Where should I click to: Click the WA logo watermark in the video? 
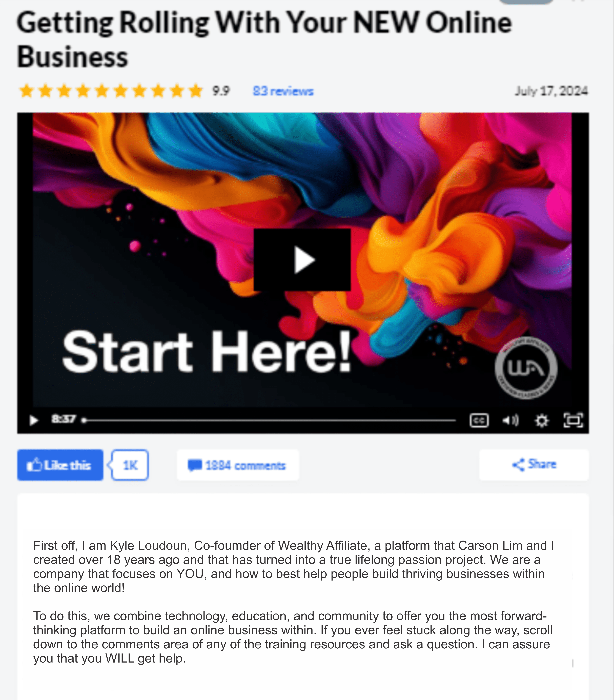click(x=526, y=368)
